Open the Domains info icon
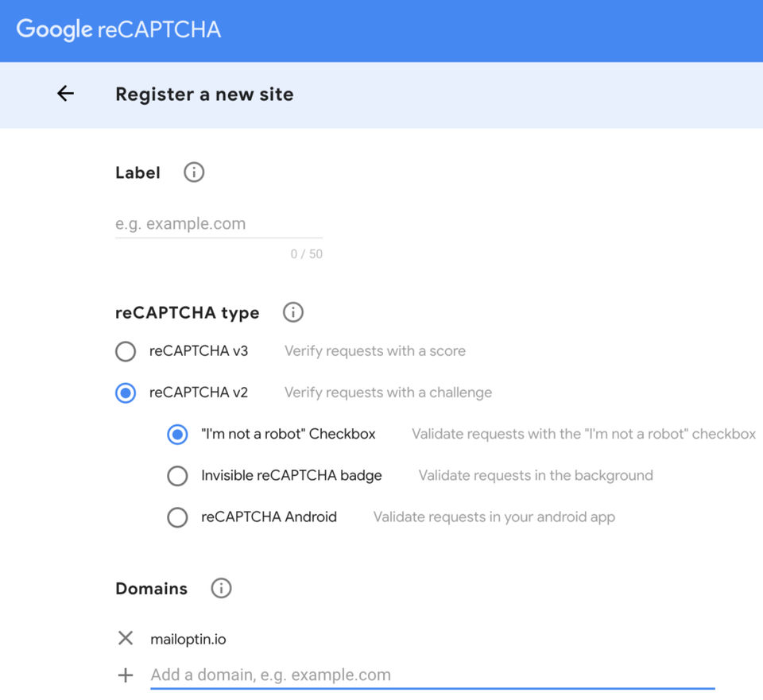The image size is (763, 700). [221, 589]
